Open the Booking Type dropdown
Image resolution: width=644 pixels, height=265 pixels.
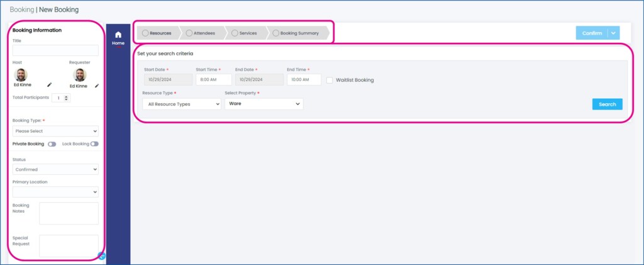tap(55, 131)
